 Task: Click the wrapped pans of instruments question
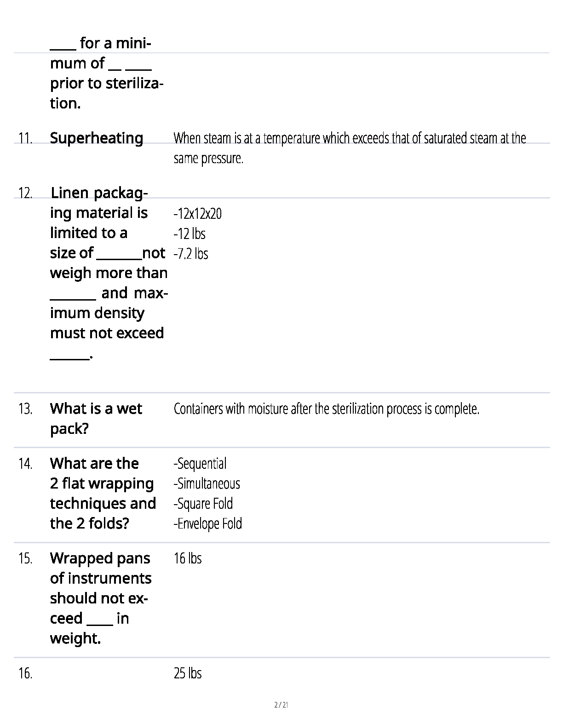100,598
